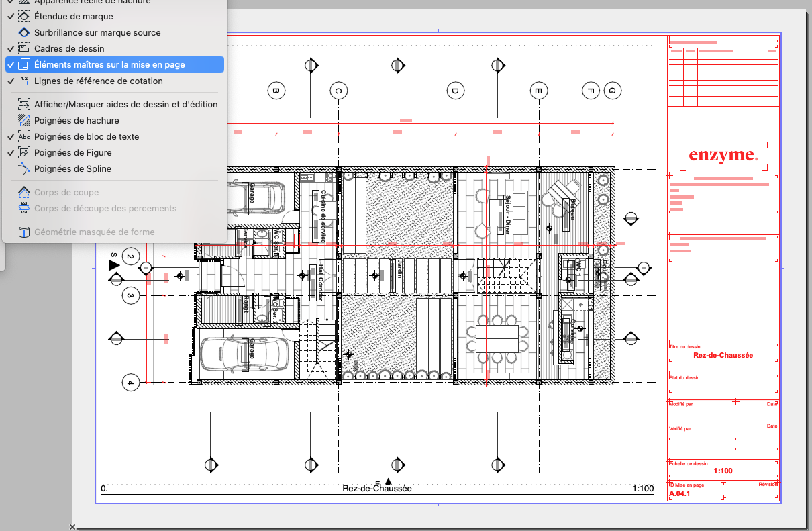This screenshot has height=531, width=812.
Task: Click greyed Géométrie masquée de forme entry
Action: 114,232
